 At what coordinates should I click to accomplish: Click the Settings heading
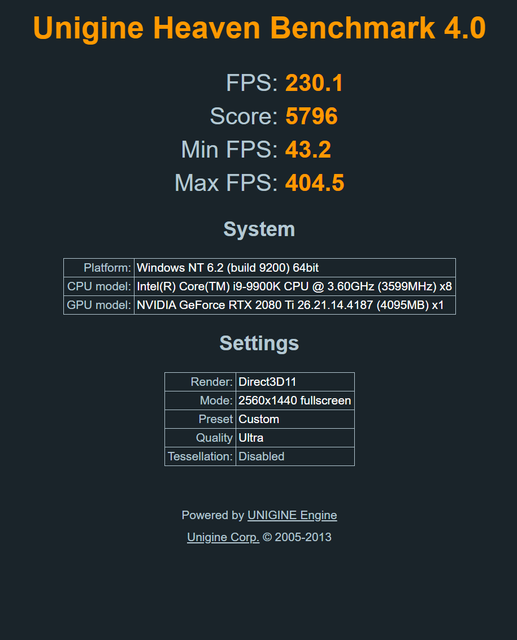(x=259, y=343)
